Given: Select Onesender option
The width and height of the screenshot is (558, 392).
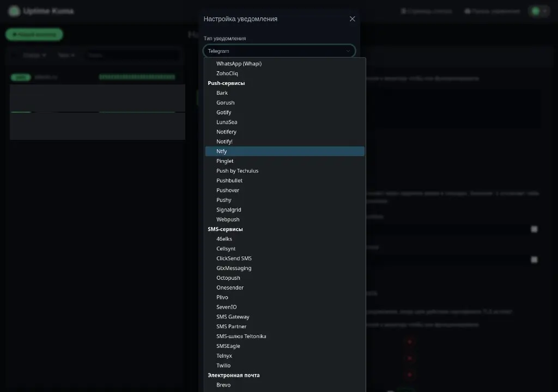Looking at the screenshot, I should click(x=284, y=287).
